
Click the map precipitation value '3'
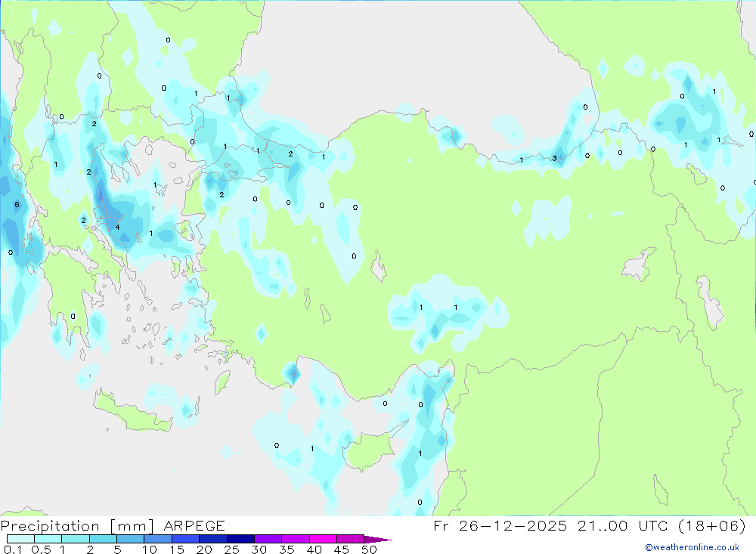(x=554, y=158)
